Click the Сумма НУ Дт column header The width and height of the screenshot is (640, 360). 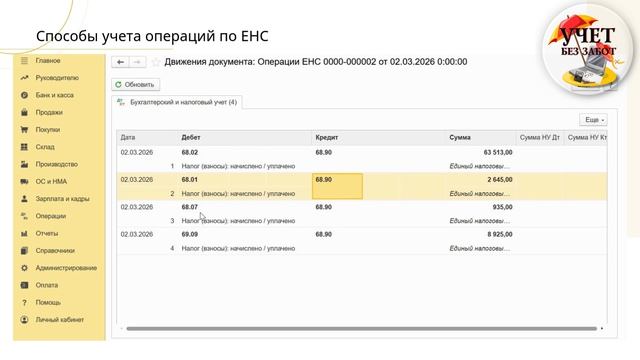click(540, 138)
